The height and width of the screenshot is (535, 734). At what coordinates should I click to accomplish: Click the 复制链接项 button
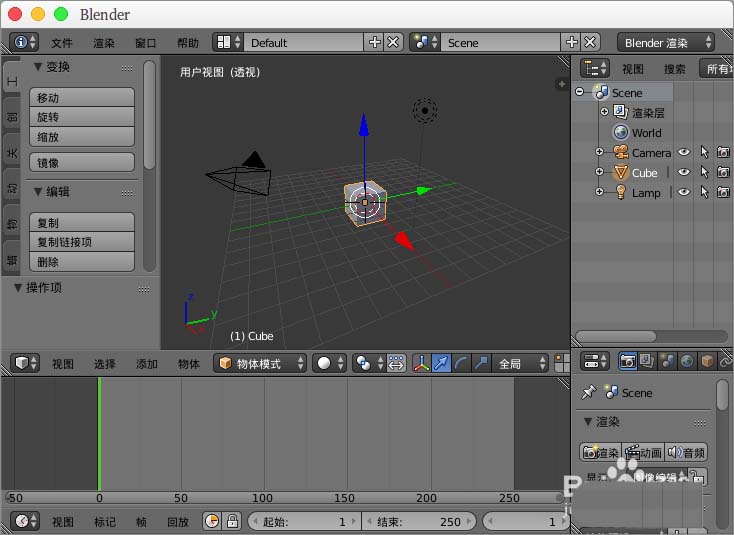point(82,242)
